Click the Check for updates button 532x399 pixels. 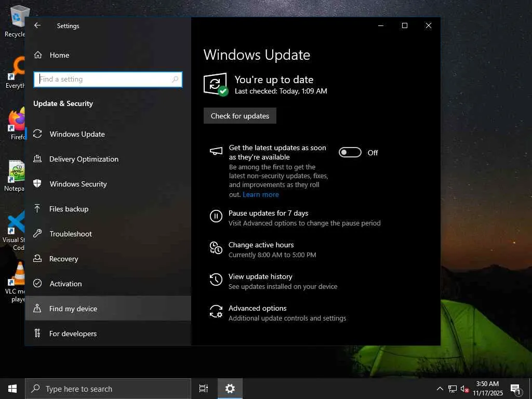(240, 116)
